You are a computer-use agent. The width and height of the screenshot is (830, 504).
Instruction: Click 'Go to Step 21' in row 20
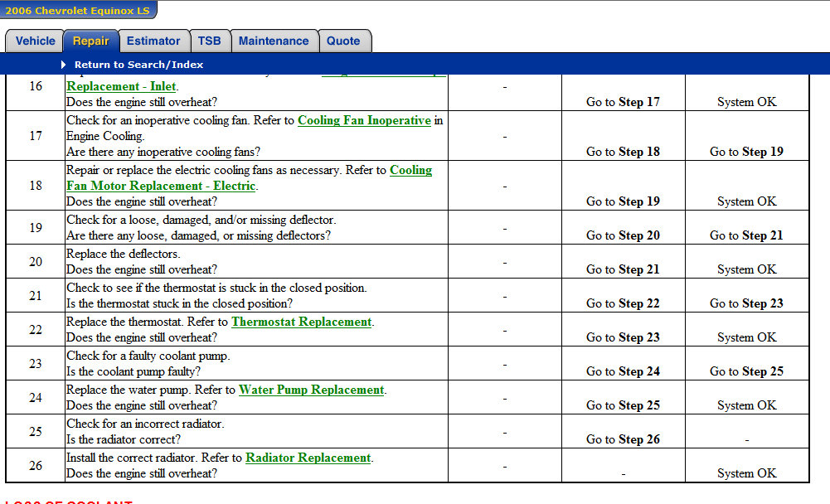tap(623, 269)
